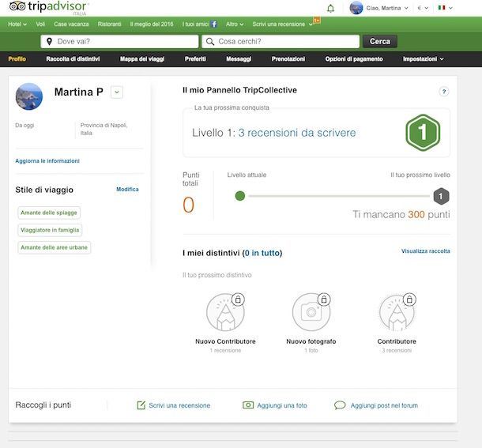Screen dimensions: 482x448
Task: Open the notifications bell
Action: (330, 9)
